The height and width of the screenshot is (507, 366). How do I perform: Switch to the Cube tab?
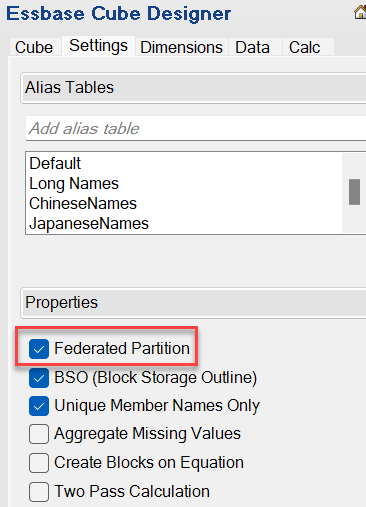34,47
